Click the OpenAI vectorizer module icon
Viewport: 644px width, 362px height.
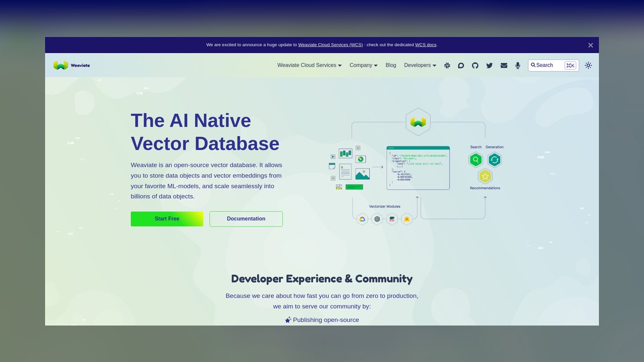click(377, 219)
